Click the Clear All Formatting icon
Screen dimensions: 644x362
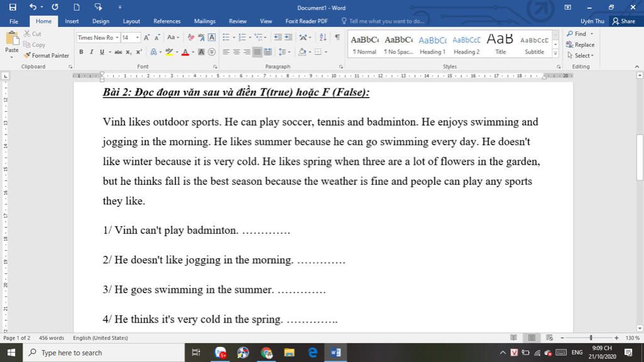(x=191, y=37)
